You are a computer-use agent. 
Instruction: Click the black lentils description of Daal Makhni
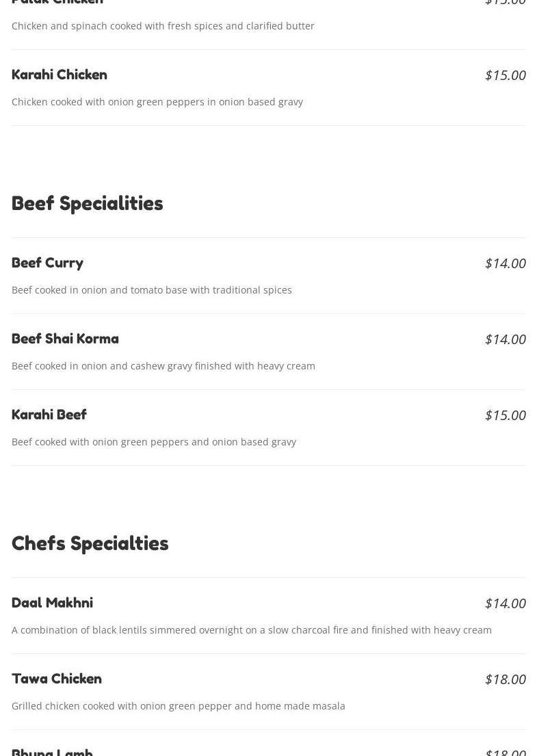[251, 630]
